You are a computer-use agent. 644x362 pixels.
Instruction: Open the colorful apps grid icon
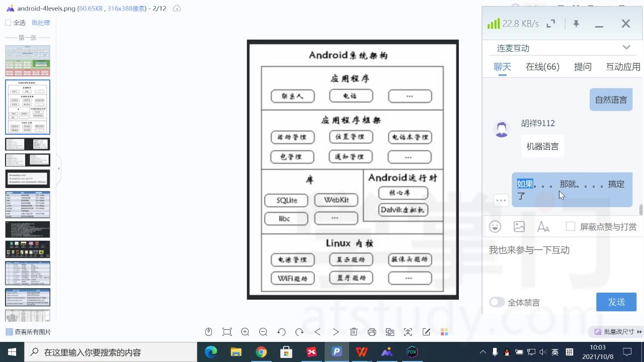[444, 332]
